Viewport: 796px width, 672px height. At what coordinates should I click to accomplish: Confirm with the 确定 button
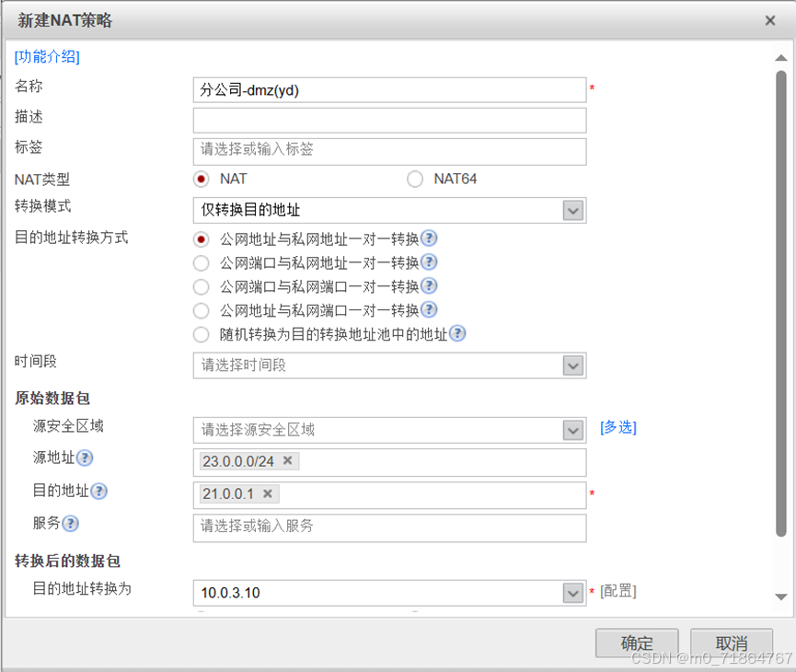tap(637, 643)
